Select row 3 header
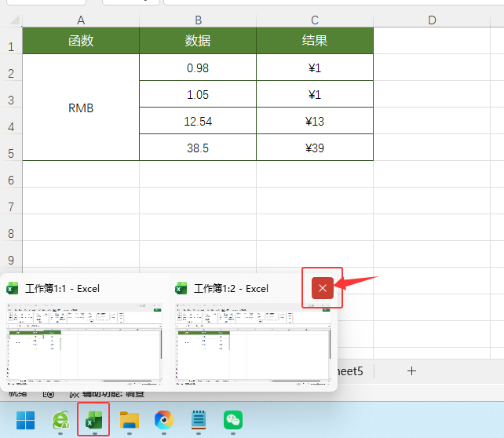The height and width of the screenshot is (438, 504). (x=11, y=94)
